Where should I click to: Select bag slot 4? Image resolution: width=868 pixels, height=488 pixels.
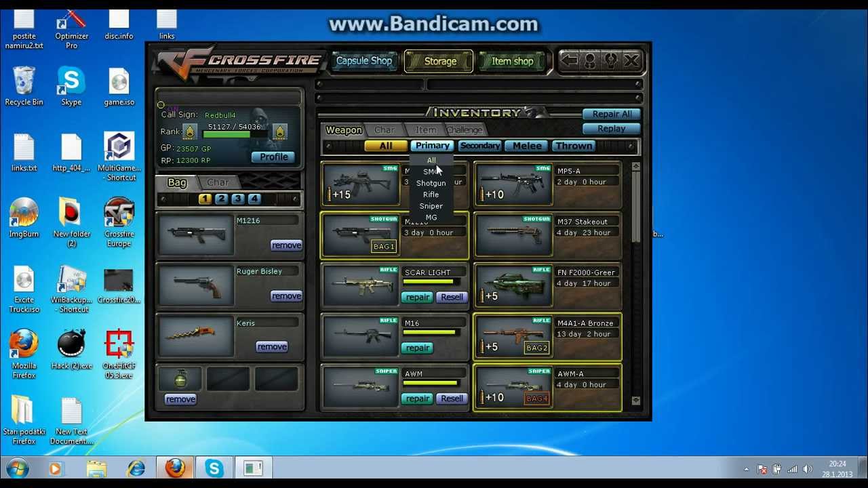pos(254,199)
